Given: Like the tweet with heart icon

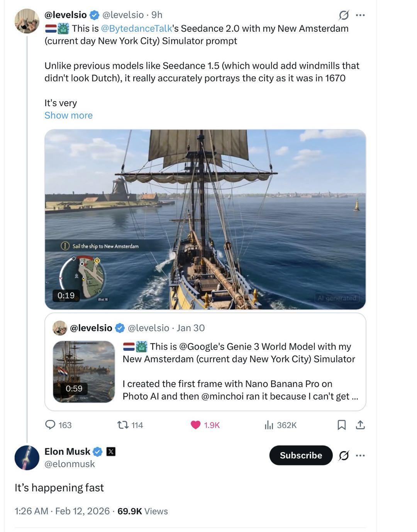Looking at the screenshot, I should 196,425.
